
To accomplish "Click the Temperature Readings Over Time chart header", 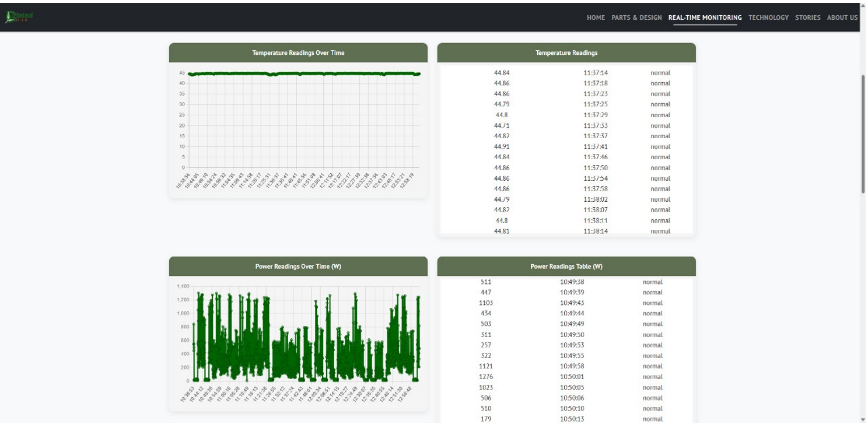I will click(x=297, y=52).
